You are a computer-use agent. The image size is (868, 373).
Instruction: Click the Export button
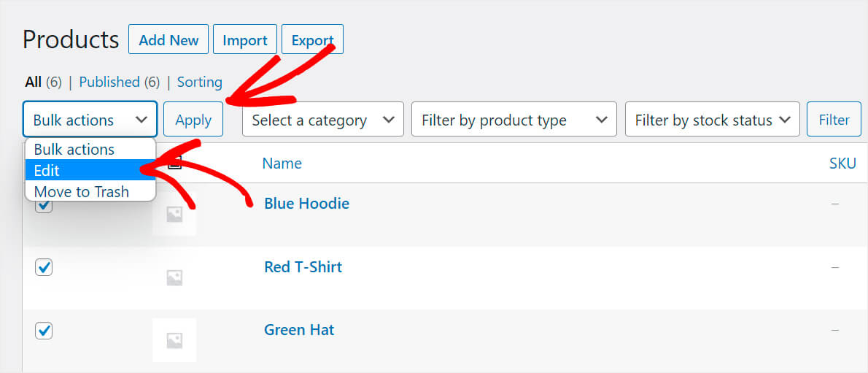312,40
